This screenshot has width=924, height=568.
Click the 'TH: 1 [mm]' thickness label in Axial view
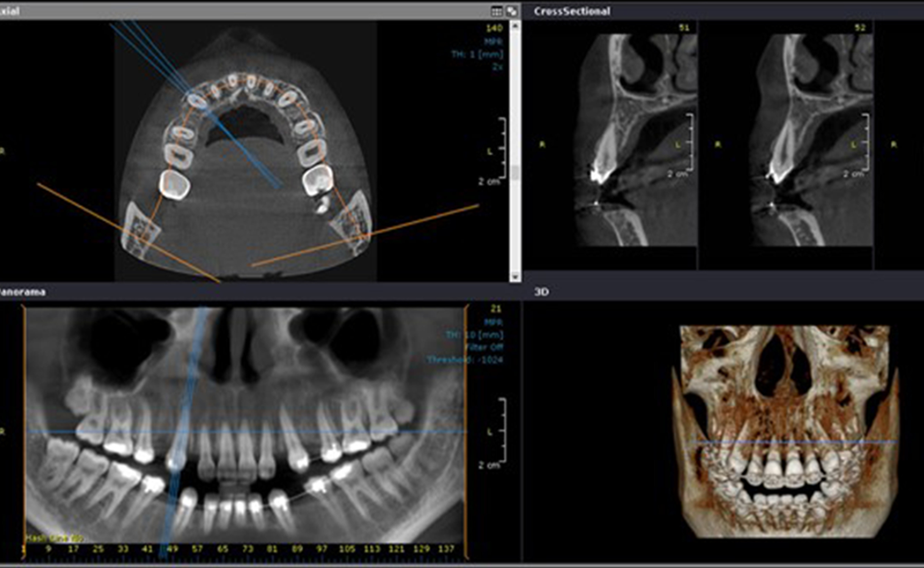coord(477,54)
